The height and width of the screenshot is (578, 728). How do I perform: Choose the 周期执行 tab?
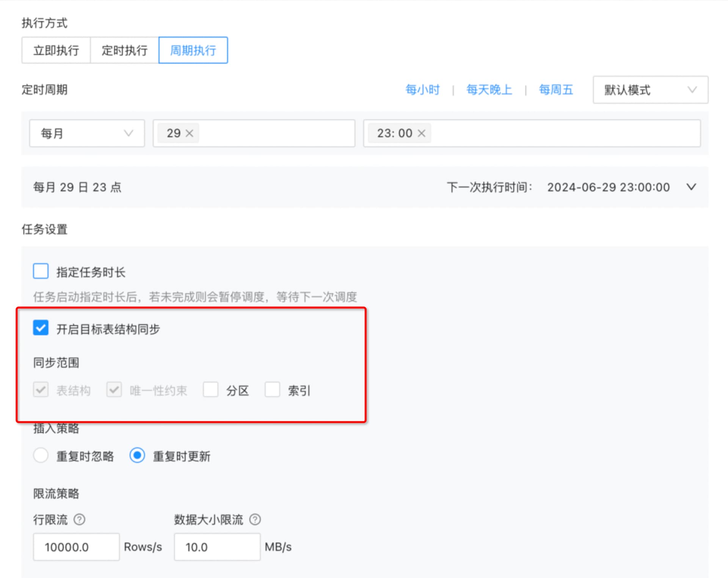[193, 50]
